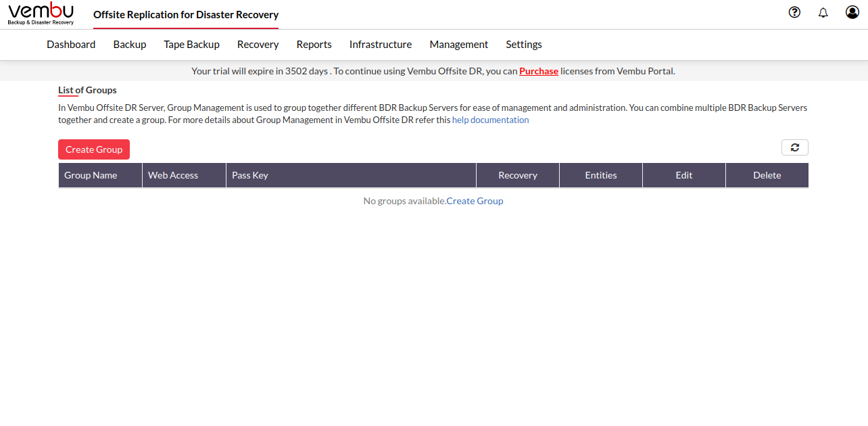
Task: Click the Recovery column header
Action: point(518,175)
